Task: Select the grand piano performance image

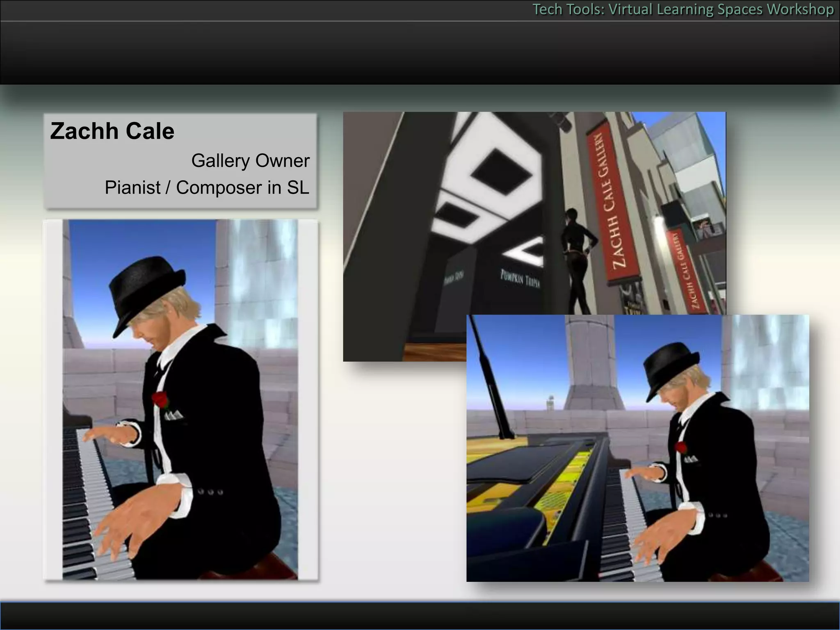Action: [638, 448]
